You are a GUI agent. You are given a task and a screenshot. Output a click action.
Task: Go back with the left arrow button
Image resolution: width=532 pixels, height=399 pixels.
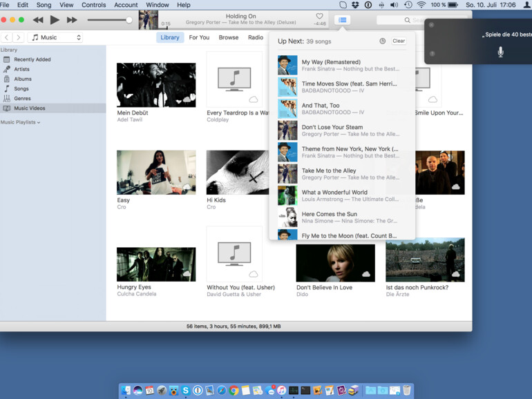pyautogui.click(x=7, y=37)
